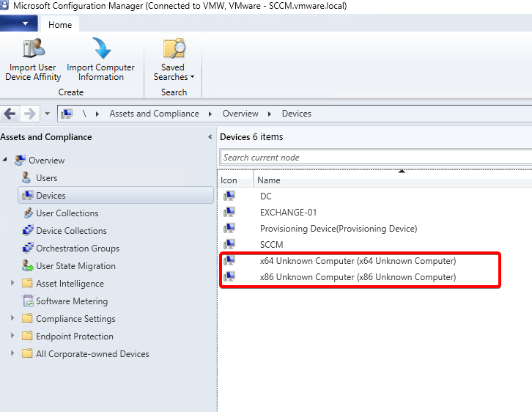
Task: Click the navigation Back arrow
Action: click(x=10, y=114)
